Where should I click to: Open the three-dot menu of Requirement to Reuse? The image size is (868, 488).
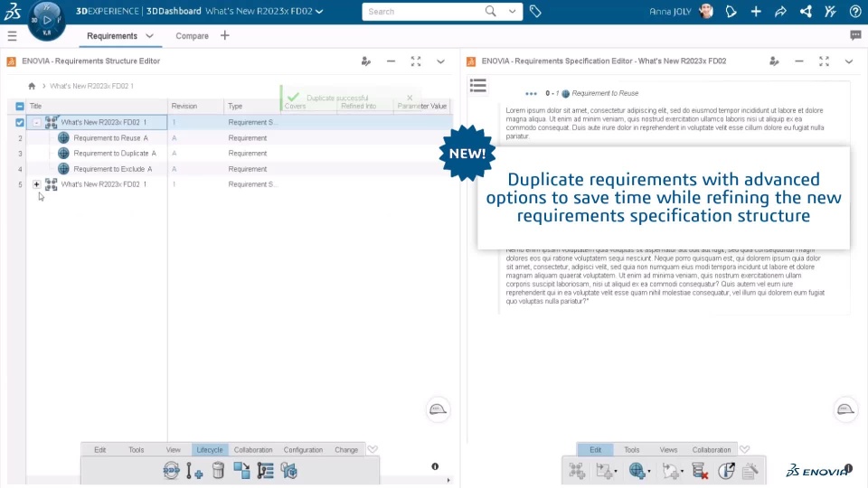[x=531, y=93]
